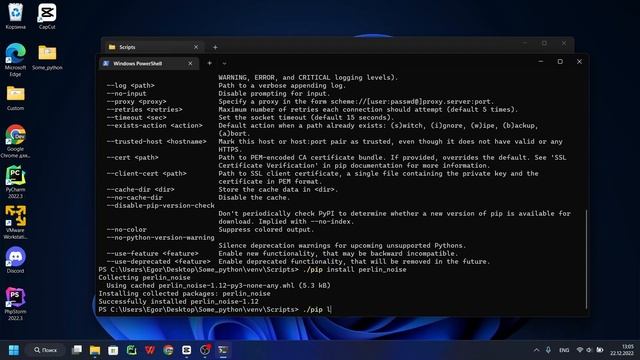This screenshot has height=360, width=640.
Task: Open the clock and date flyout
Action: coord(622,350)
